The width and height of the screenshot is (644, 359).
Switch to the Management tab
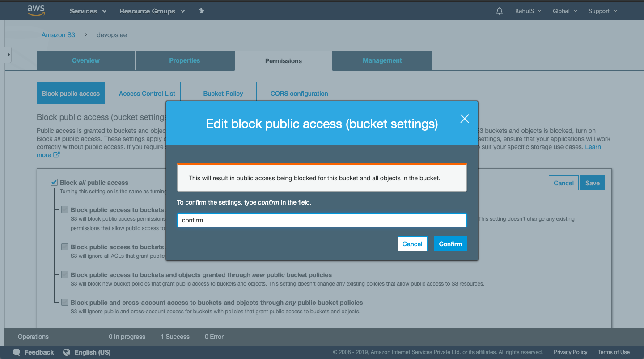point(382,60)
